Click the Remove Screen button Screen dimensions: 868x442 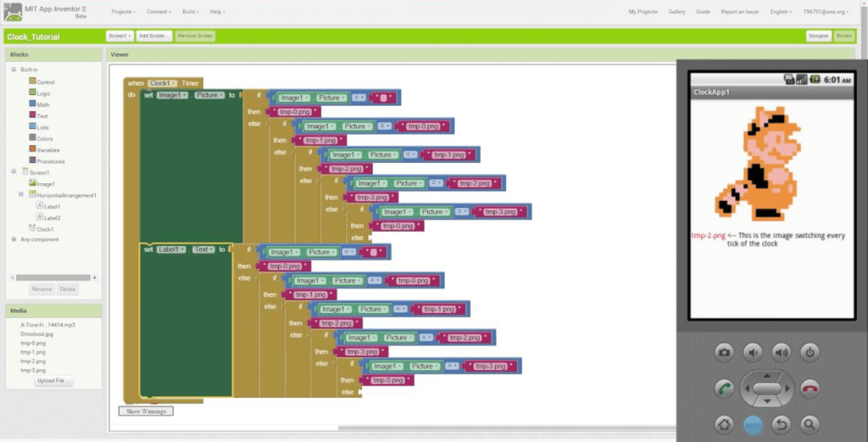tap(195, 36)
